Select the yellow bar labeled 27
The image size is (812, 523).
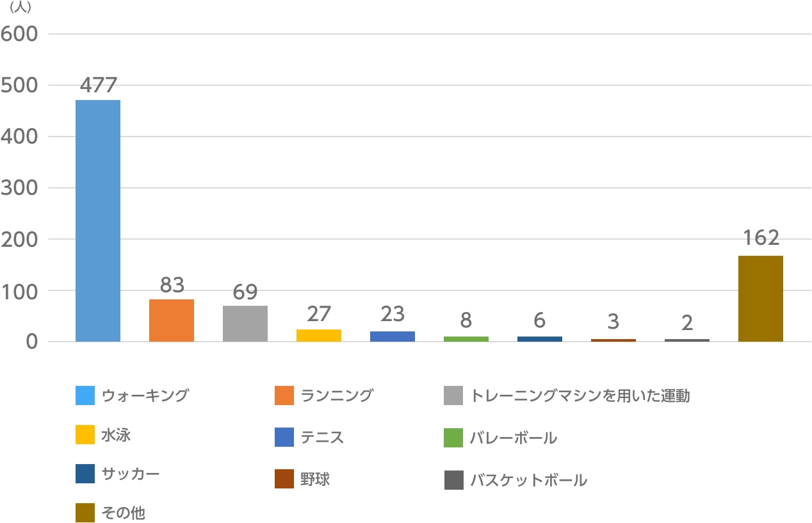319,335
